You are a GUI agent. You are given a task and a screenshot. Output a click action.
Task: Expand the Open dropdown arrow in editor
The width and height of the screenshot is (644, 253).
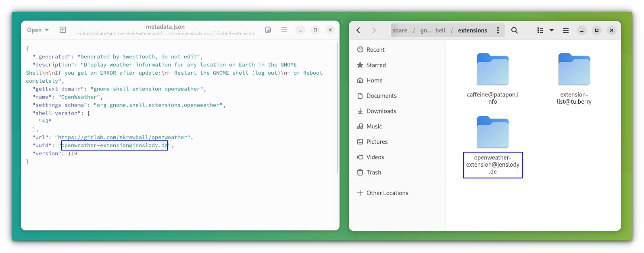pyautogui.click(x=47, y=30)
